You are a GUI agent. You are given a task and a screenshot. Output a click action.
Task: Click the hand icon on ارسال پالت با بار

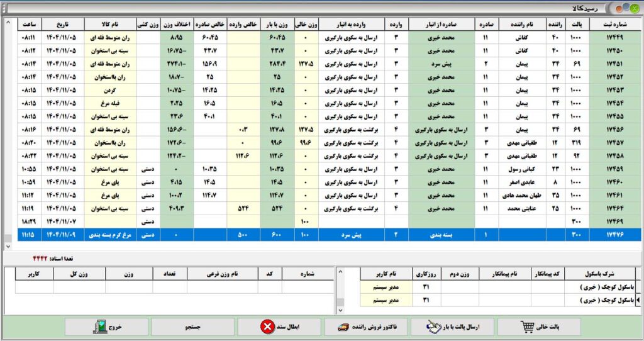pyautogui.click(x=433, y=327)
